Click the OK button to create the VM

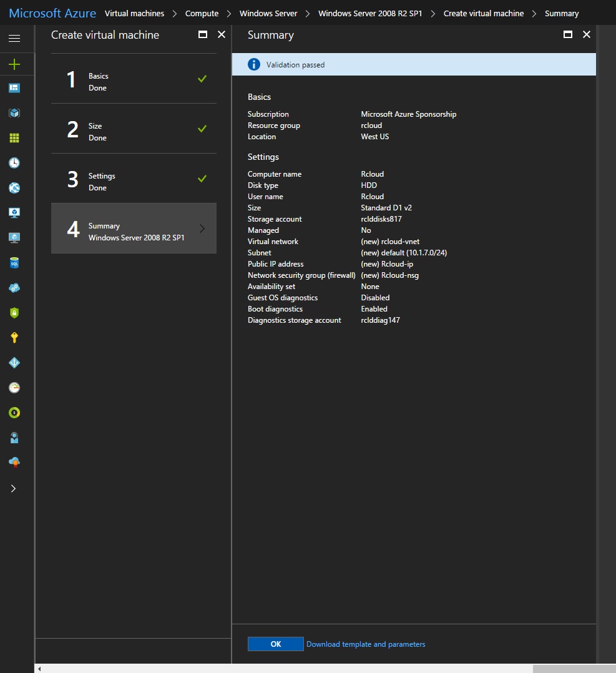click(x=275, y=644)
